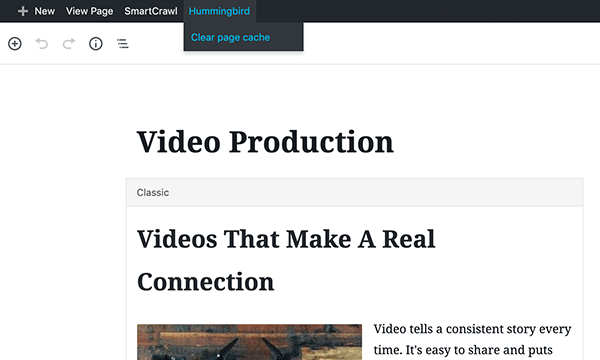Click View Page in admin bar
Screen dimensions: 600x360
(x=90, y=11)
